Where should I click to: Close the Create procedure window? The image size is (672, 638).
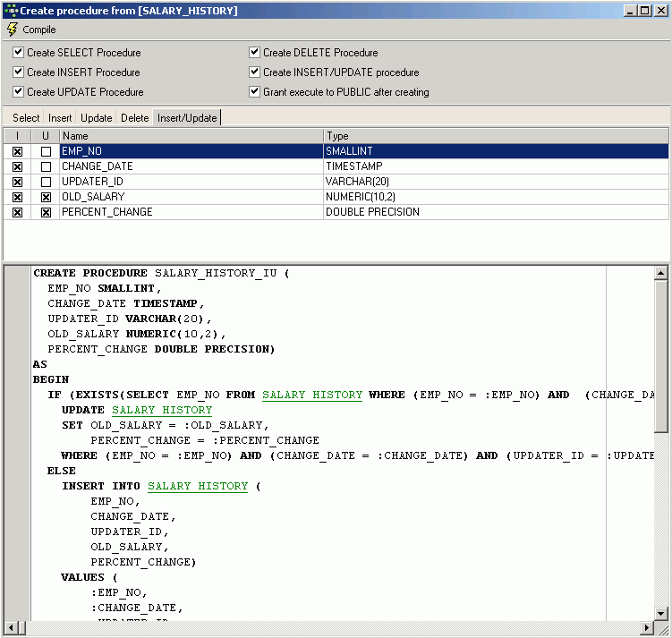point(661,10)
